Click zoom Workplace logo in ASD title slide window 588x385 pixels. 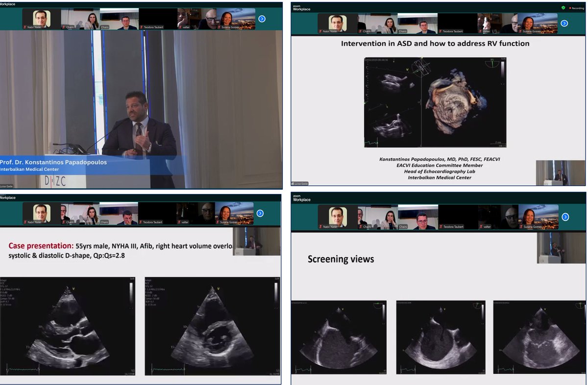pyautogui.click(x=301, y=7)
